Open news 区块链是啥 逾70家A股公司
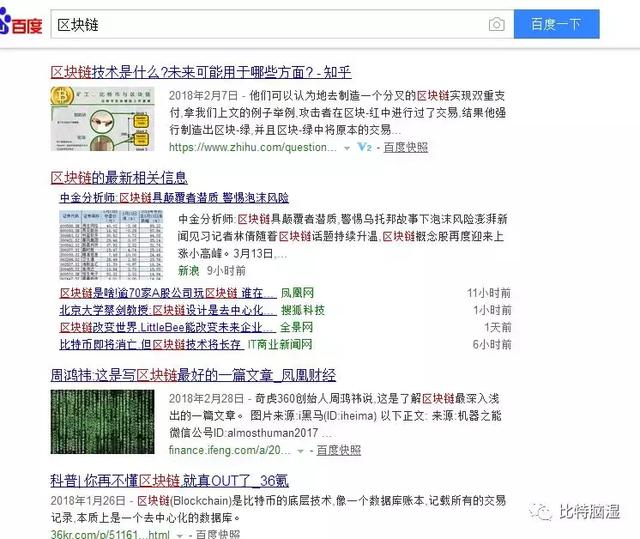 (x=168, y=293)
